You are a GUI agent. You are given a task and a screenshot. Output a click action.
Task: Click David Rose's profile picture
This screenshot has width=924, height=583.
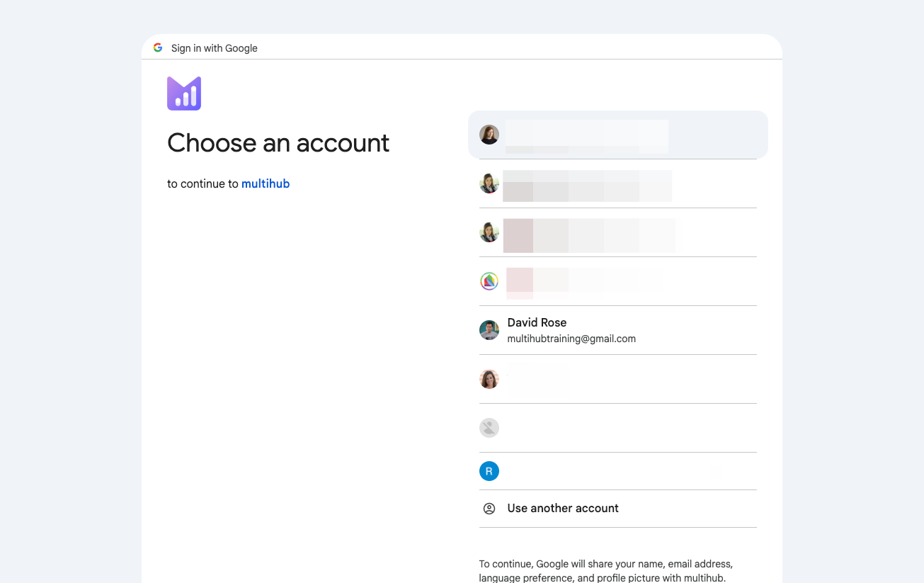click(489, 330)
